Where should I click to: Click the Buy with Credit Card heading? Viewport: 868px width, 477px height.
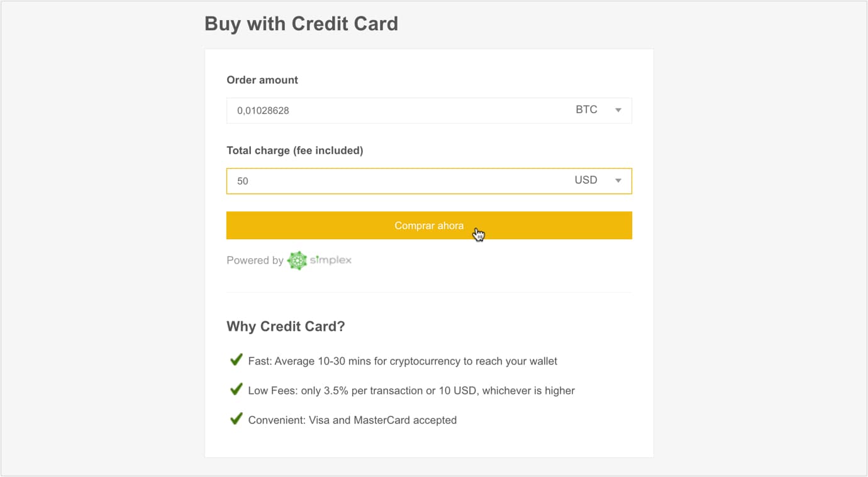[x=301, y=24]
